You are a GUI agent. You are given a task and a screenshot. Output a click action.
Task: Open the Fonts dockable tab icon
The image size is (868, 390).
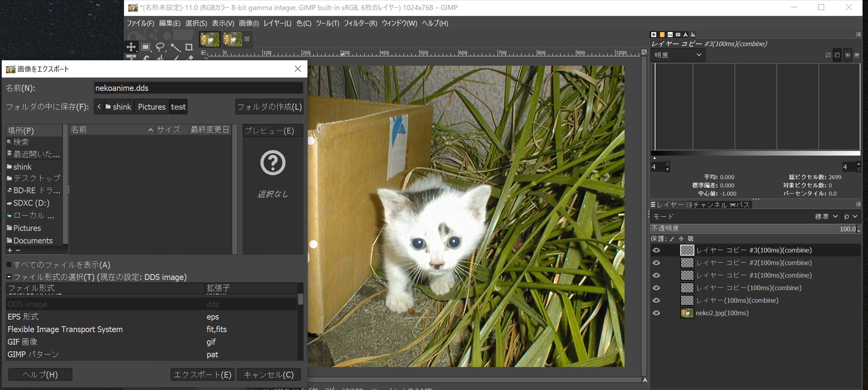[670, 34]
